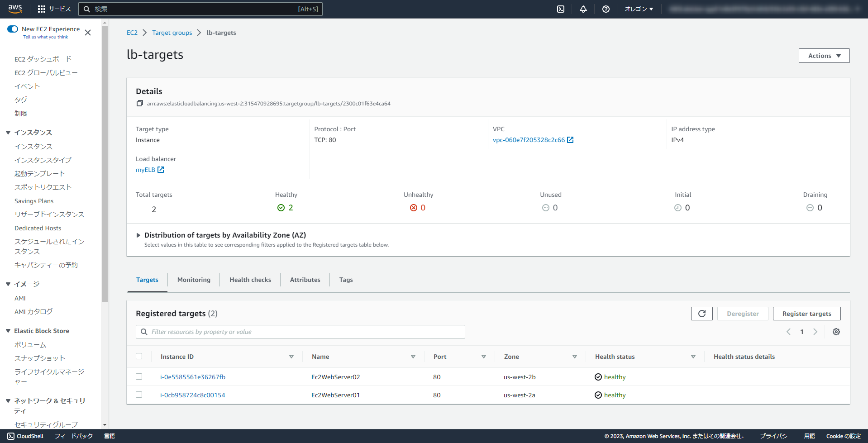The height and width of the screenshot is (443, 868).
Task: Click the Register targets button
Action: (806, 313)
